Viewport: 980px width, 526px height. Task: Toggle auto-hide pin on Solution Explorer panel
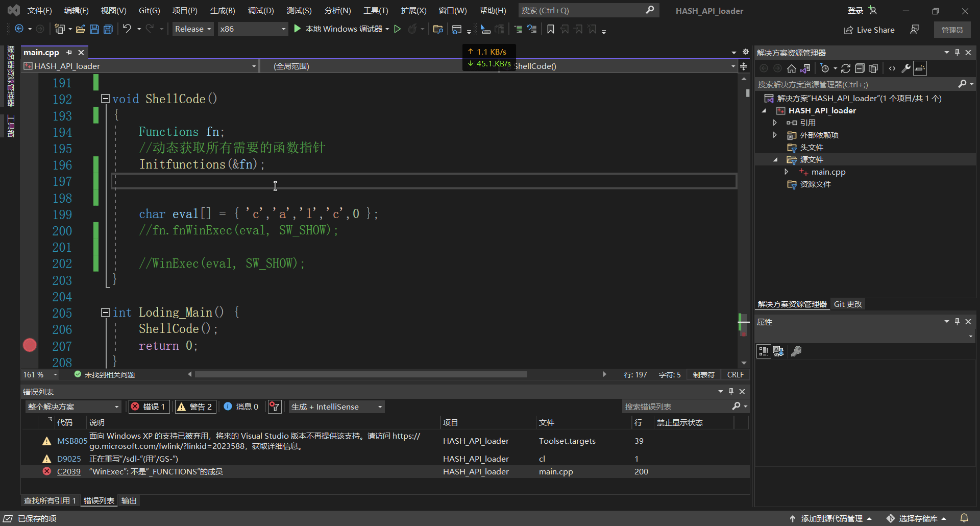(958, 52)
